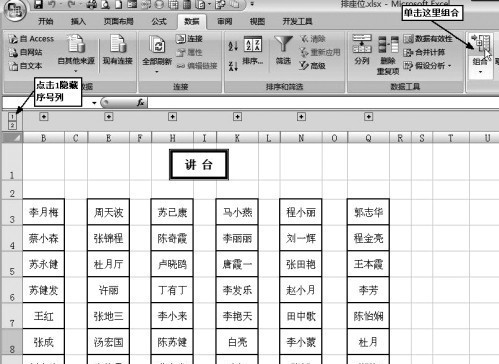Click into the formula bar input
This screenshot has height=364, width=499.
[x=323, y=103]
